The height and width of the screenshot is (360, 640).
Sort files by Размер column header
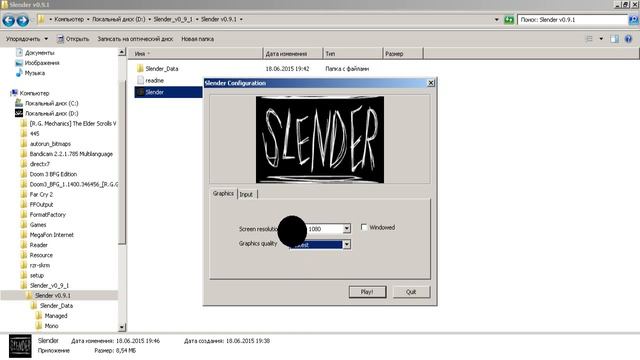403,53
